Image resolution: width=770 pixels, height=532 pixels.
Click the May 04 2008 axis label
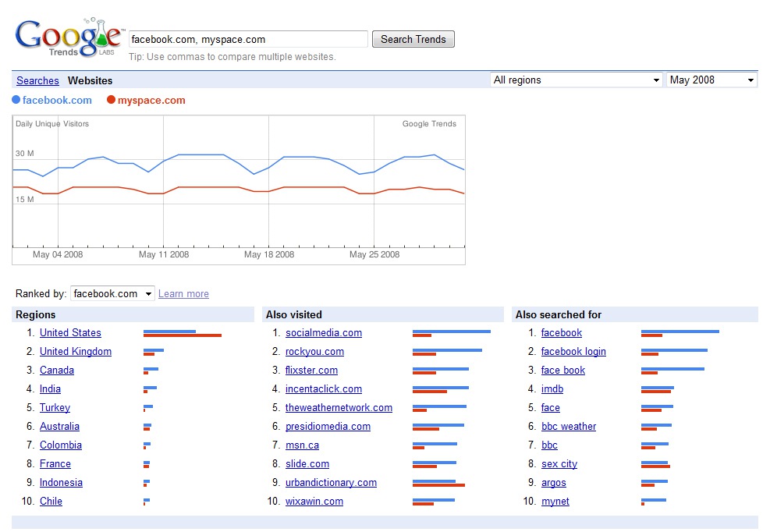pos(58,254)
